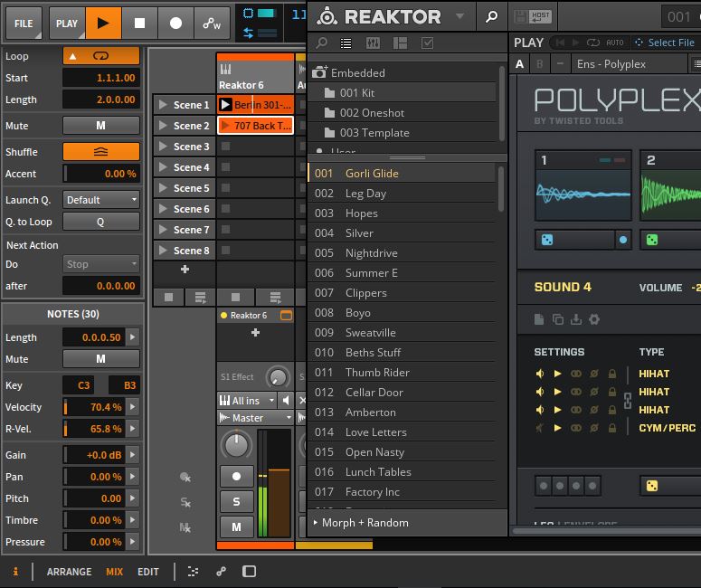Click the import download icon under SOUND 4
The image size is (701, 588).
(576, 319)
